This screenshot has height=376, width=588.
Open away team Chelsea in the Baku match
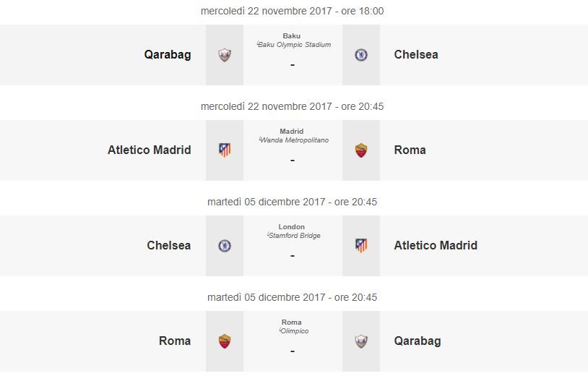click(x=416, y=54)
